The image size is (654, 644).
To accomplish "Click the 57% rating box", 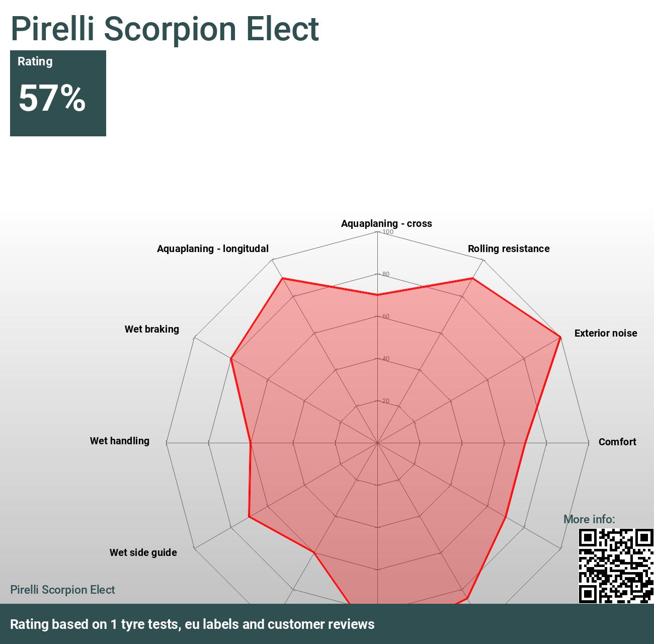I will point(58,93).
